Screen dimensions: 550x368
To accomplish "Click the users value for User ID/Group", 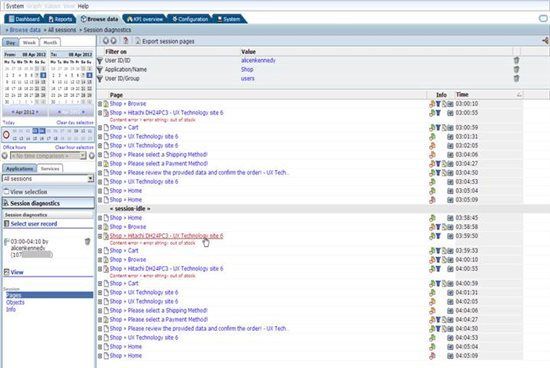I will 248,79.
